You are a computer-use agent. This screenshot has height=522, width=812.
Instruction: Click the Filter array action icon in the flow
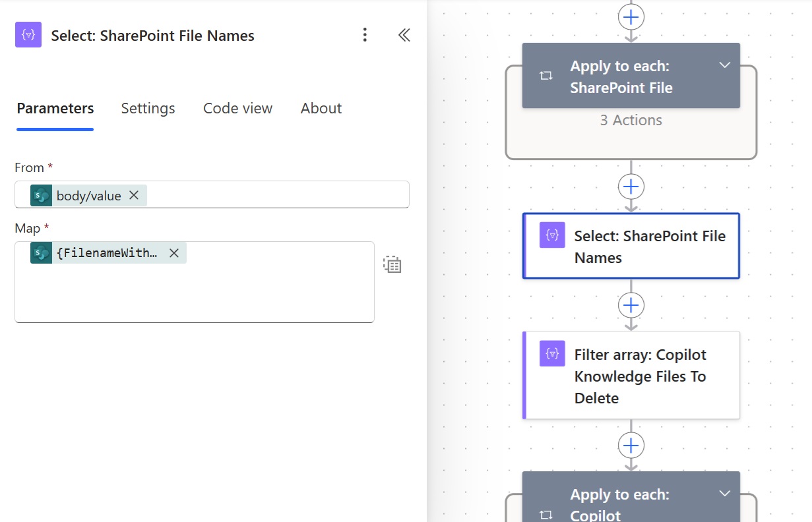click(551, 354)
